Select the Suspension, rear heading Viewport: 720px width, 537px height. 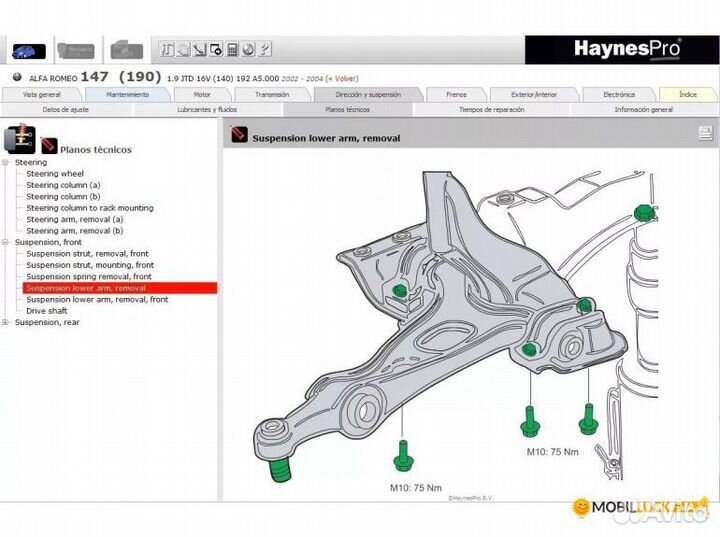(47, 322)
